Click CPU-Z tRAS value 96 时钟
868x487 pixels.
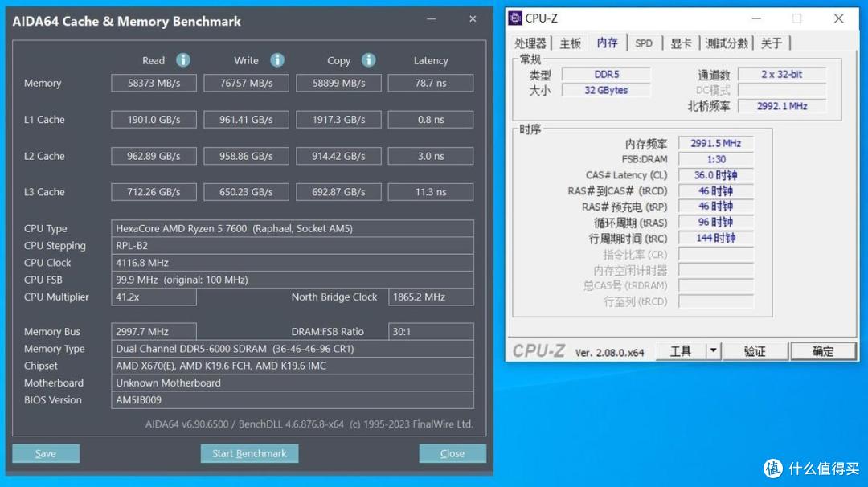(x=716, y=223)
